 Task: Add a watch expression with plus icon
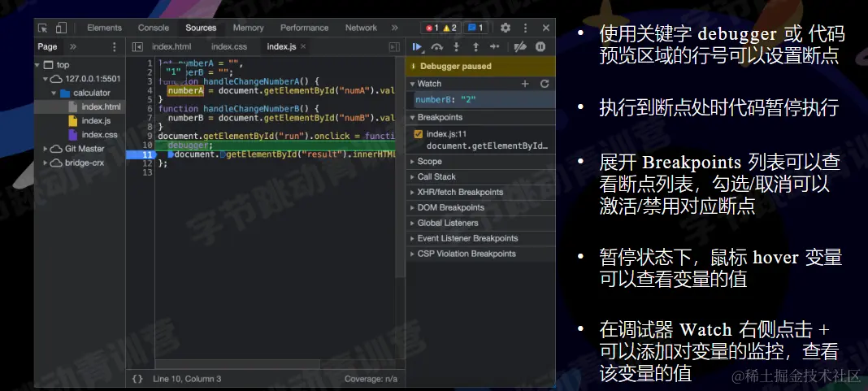click(x=525, y=84)
